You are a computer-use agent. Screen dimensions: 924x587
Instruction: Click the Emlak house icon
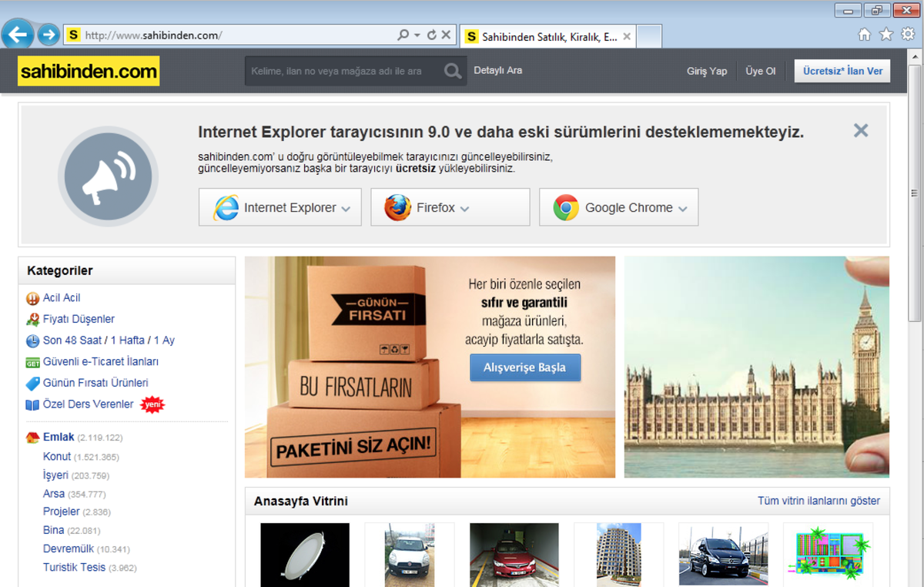(x=32, y=438)
